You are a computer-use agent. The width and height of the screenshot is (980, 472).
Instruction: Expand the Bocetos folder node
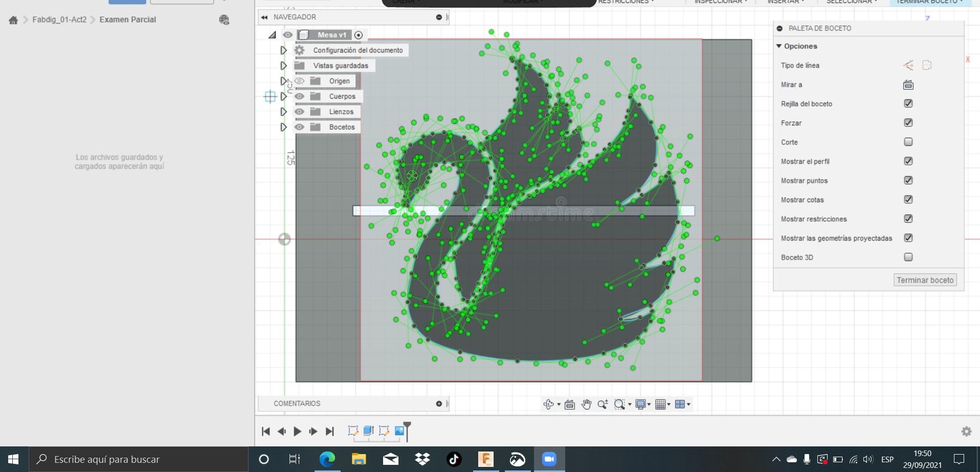[283, 127]
